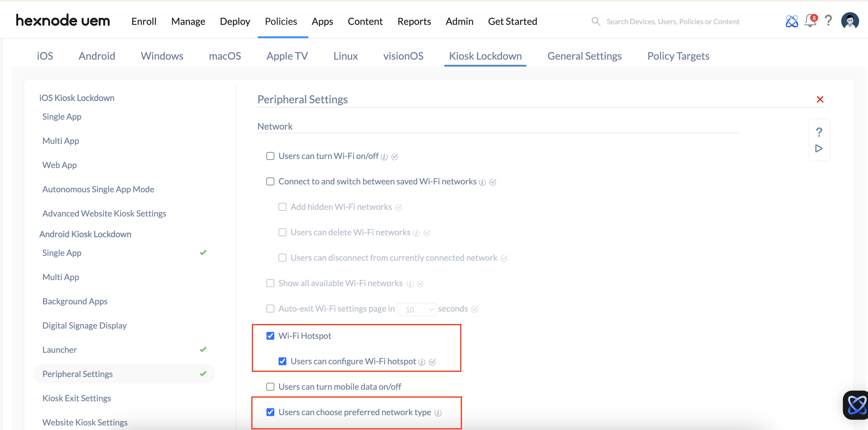Image resolution: width=868 pixels, height=430 pixels.
Task: Open the Launcher settings
Action: [x=59, y=350]
